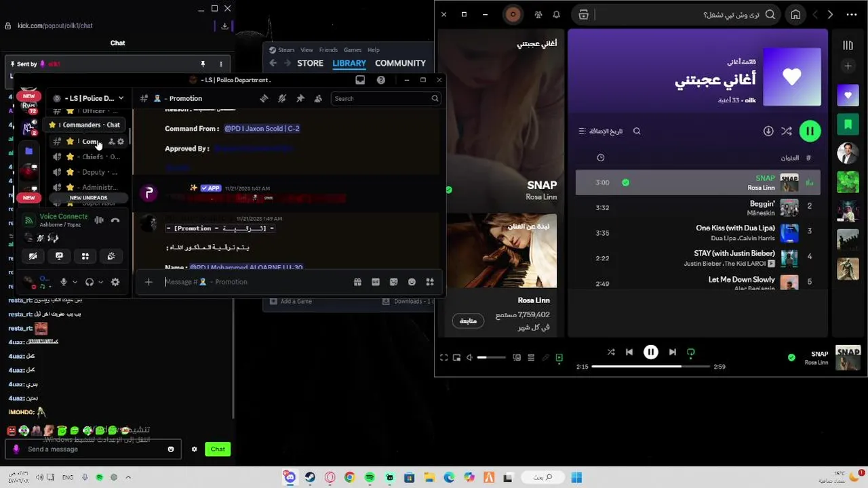Toggle playlist shuffle next to download icon
The width and height of the screenshot is (868, 488).
(x=787, y=131)
